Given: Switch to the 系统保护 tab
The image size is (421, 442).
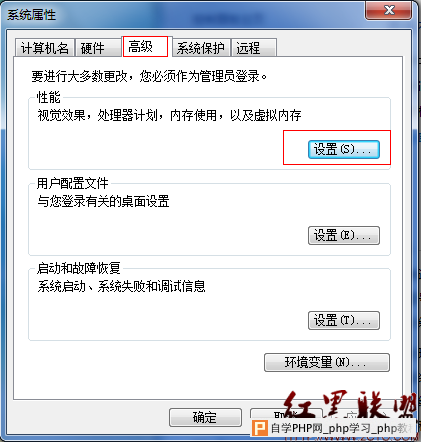Looking at the screenshot, I should point(201,48).
